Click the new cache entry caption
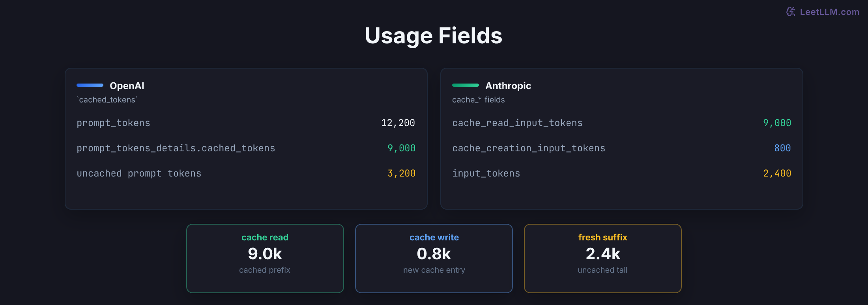868x305 pixels. (x=434, y=270)
